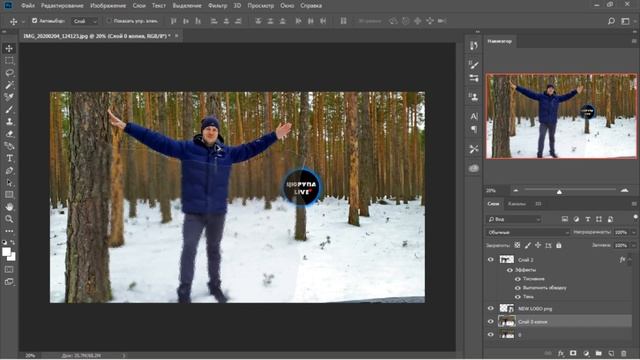
Task: Select the Brush tool
Action: tap(9, 109)
